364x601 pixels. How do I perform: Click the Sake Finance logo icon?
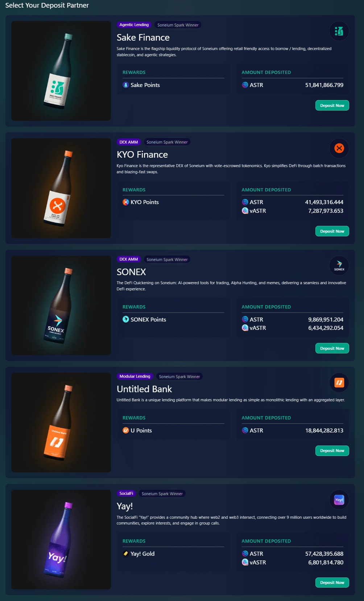click(x=339, y=31)
